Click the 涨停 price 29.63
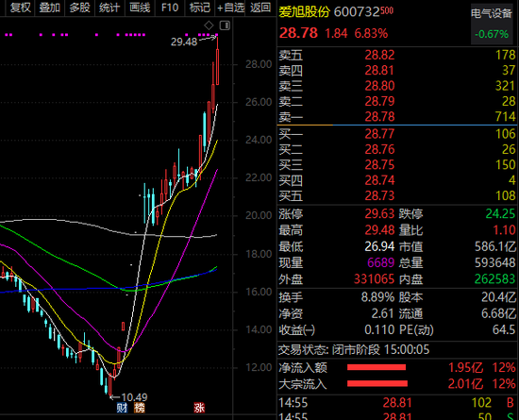The height and width of the screenshot is (420, 519). pyautogui.click(x=379, y=214)
